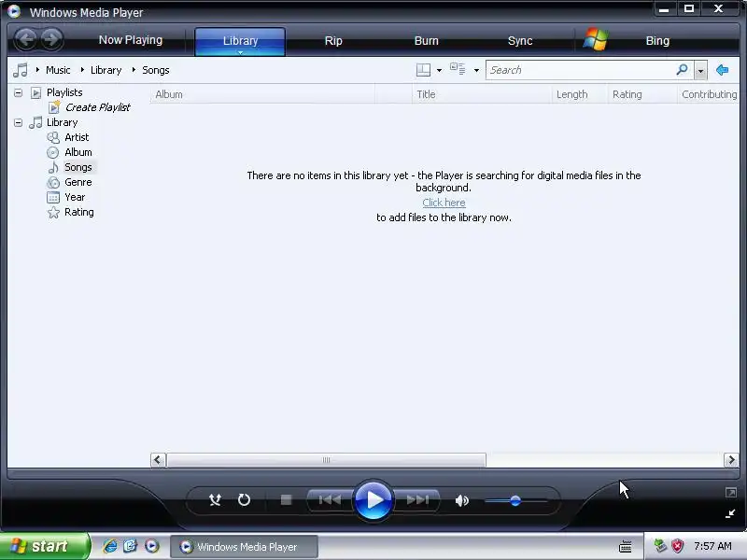Viewport: 747px width, 560px height.
Task: Click the view options icon
Action: tap(458, 69)
